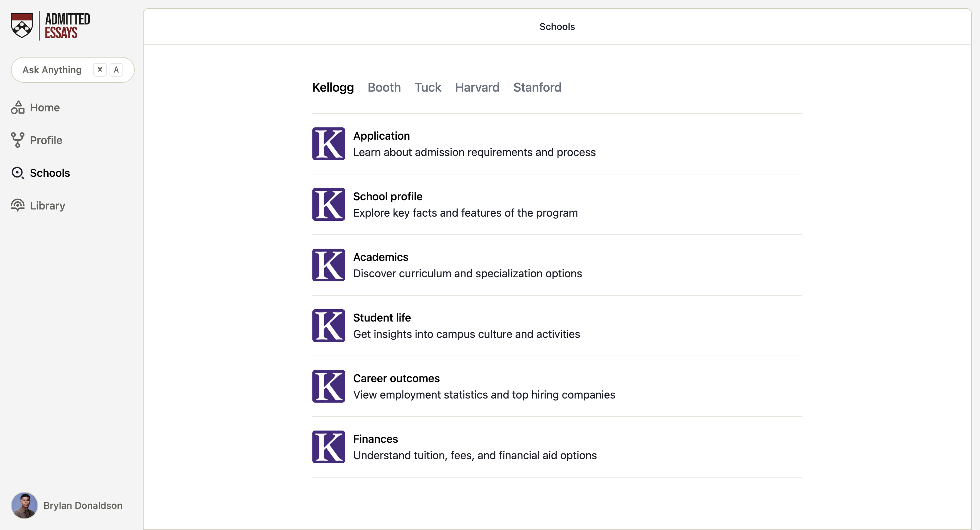Click the Kellogg Finances icon
Viewport: 980px width, 530px height.
pyautogui.click(x=329, y=447)
